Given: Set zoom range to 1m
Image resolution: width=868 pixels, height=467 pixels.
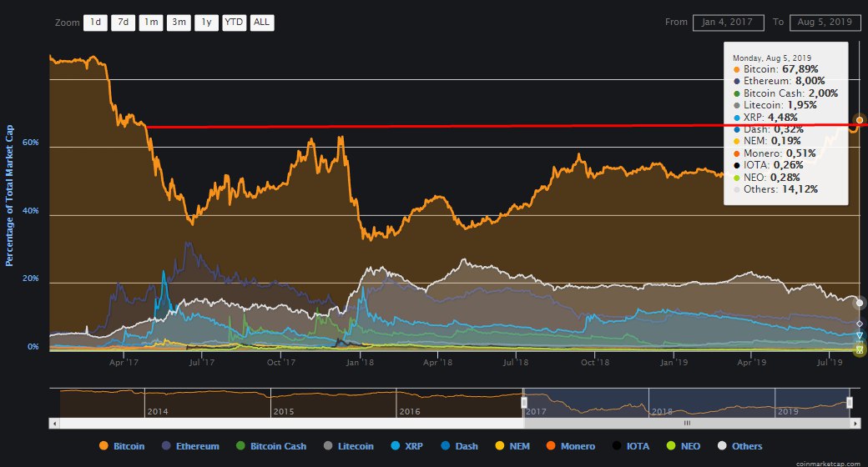Looking at the screenshot, I should click(150, 23).
